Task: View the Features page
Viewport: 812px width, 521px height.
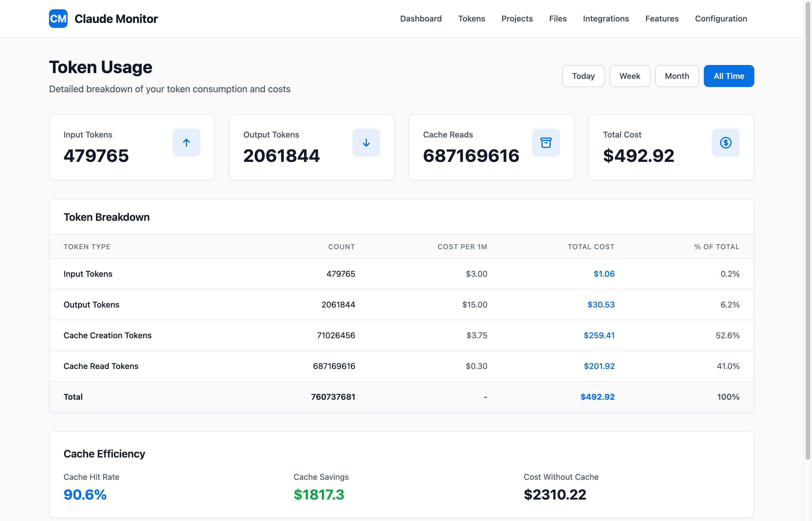Action: (x=661, y=19)
